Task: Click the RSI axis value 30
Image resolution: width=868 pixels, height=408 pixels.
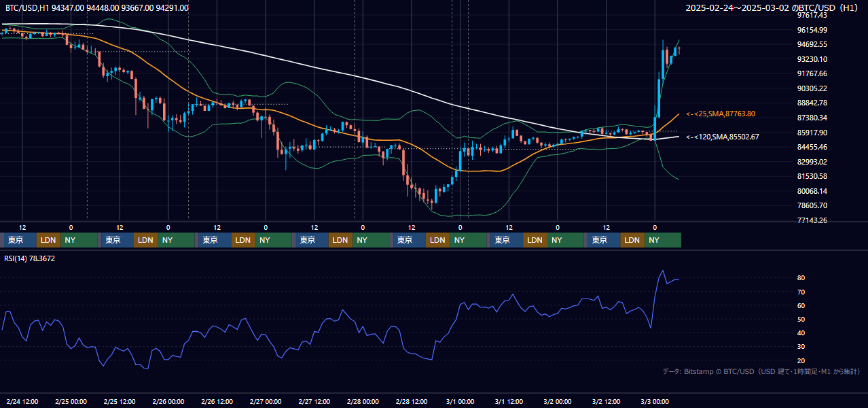Action: coord(801,347)
